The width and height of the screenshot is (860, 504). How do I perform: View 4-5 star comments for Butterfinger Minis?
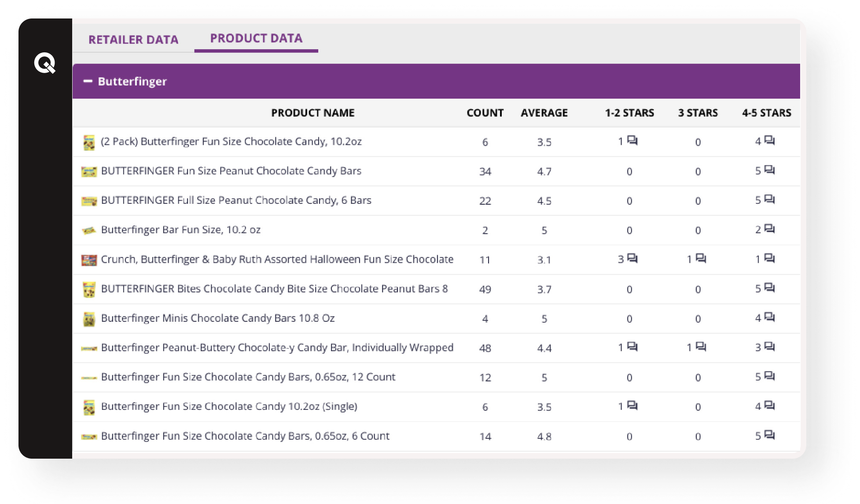coord(770,317)
